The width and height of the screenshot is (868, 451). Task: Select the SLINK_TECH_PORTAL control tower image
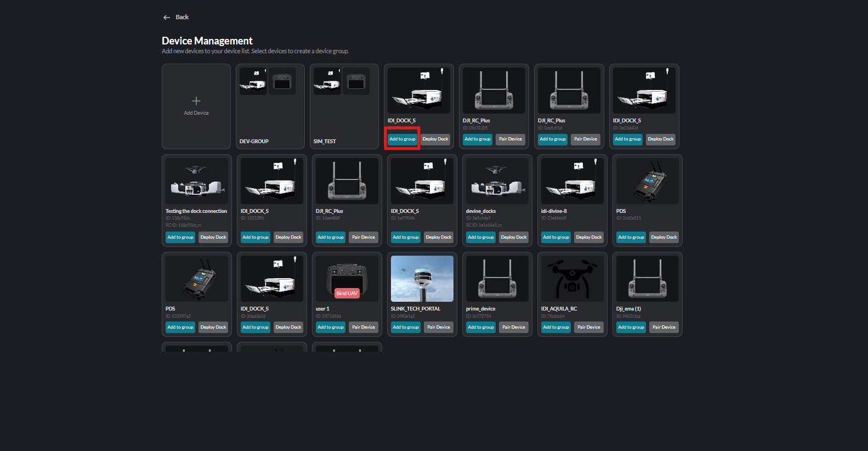click(422, 279)
